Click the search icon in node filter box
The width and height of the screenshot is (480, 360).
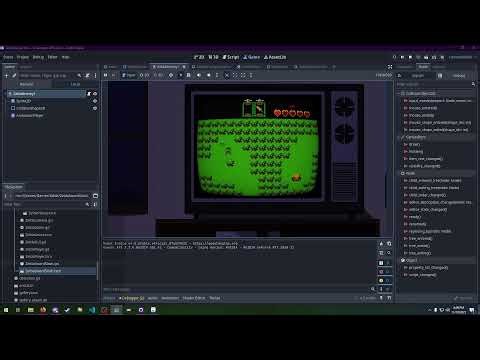click(x=79, y=76)
